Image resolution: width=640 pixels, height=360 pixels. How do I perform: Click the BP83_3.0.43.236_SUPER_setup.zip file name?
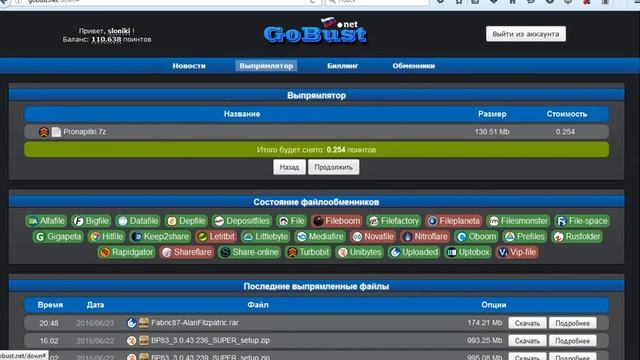click(210, 340)
